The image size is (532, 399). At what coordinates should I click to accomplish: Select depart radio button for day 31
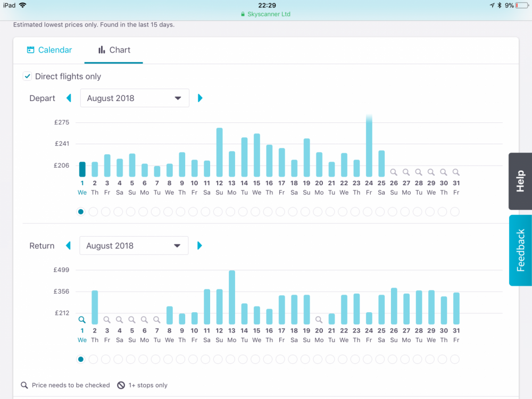coord(455,212)
